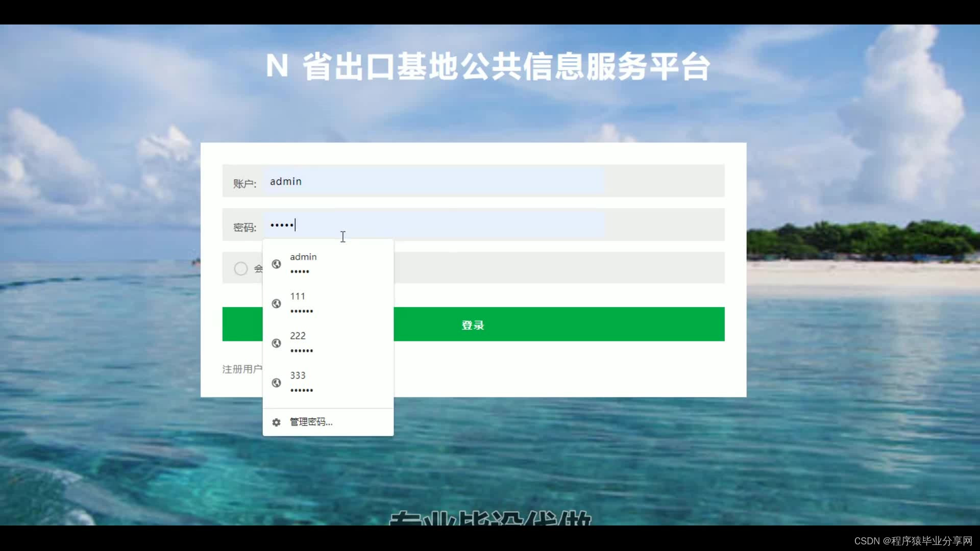This screenshot has width=980, height=551.
Task: Click the globe icon beside 333 entry
Action: [x=276, y=383]
